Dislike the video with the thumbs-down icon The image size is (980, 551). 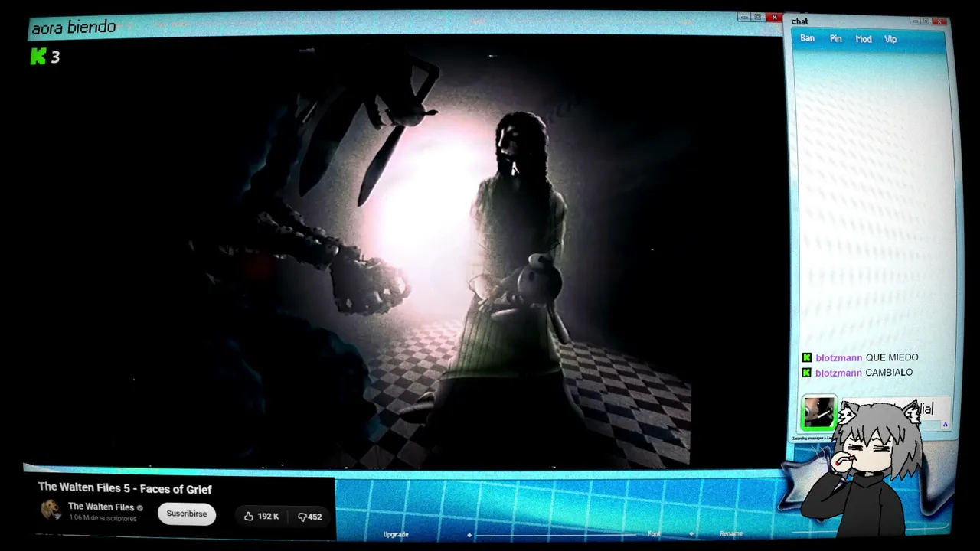pos(302,517)
